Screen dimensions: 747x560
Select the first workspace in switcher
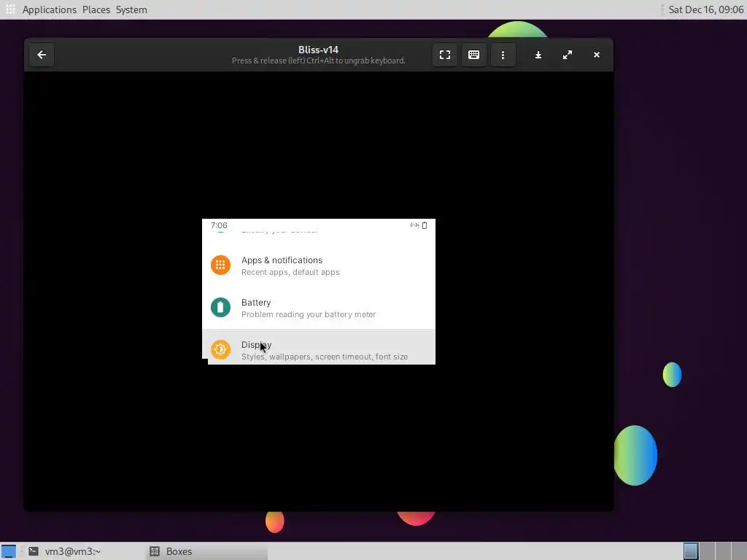(691, 551)
